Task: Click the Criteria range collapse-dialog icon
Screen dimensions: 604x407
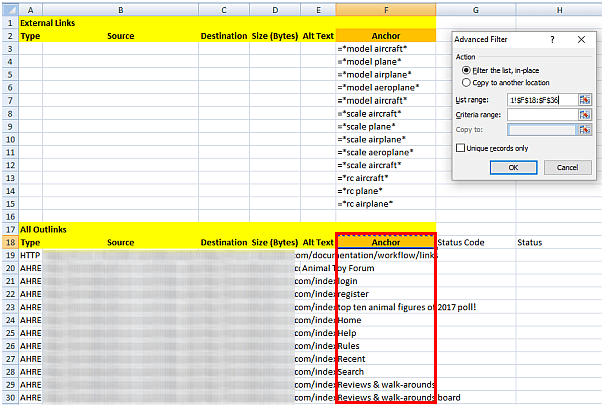Action: (585, 115)
